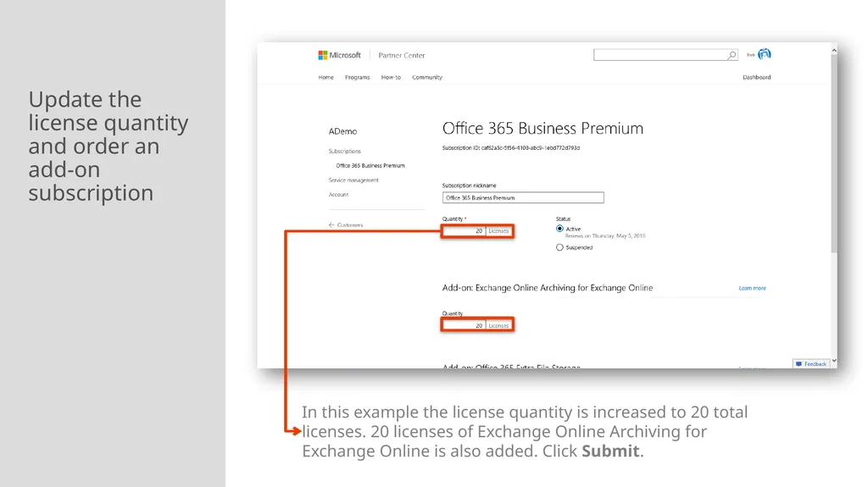Open Subscriptions in the sidebar
Viewport: 868px width, 487px height.
click(344, 151)
